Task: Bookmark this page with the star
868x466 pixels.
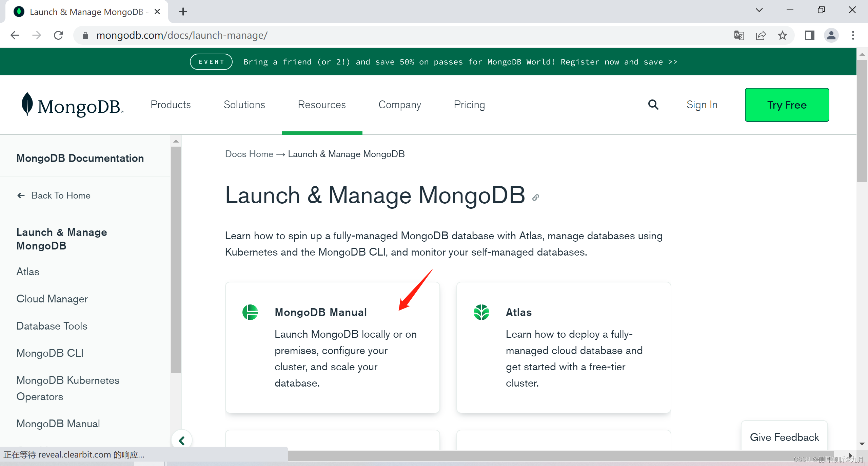Action: pyautogui.click(x=783, y=35)
